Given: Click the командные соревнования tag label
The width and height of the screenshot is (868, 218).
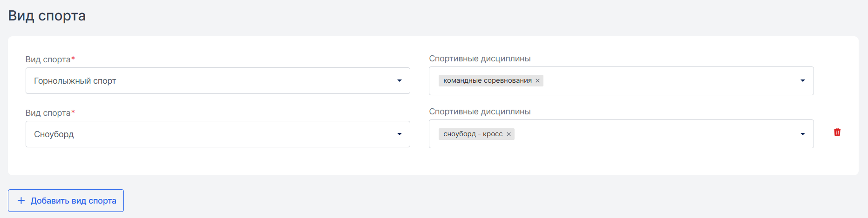Looking at the screenshot, I should [x=488, y=80].
